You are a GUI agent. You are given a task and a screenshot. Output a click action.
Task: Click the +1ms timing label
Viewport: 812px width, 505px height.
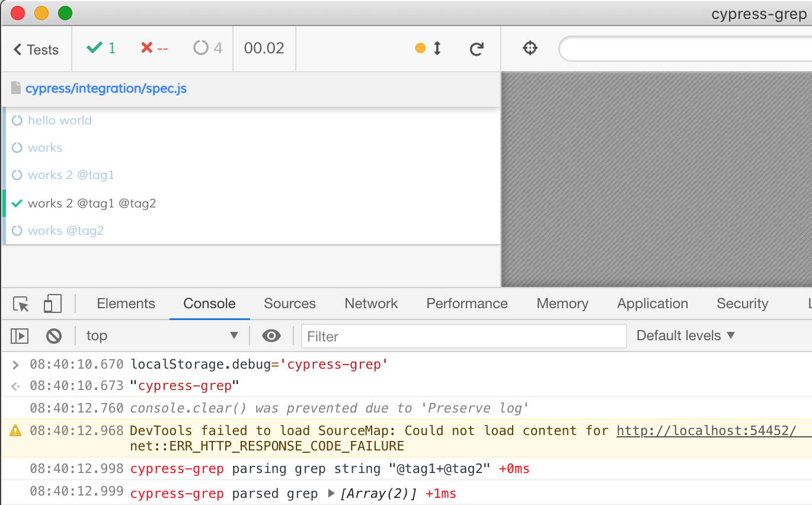441,493
